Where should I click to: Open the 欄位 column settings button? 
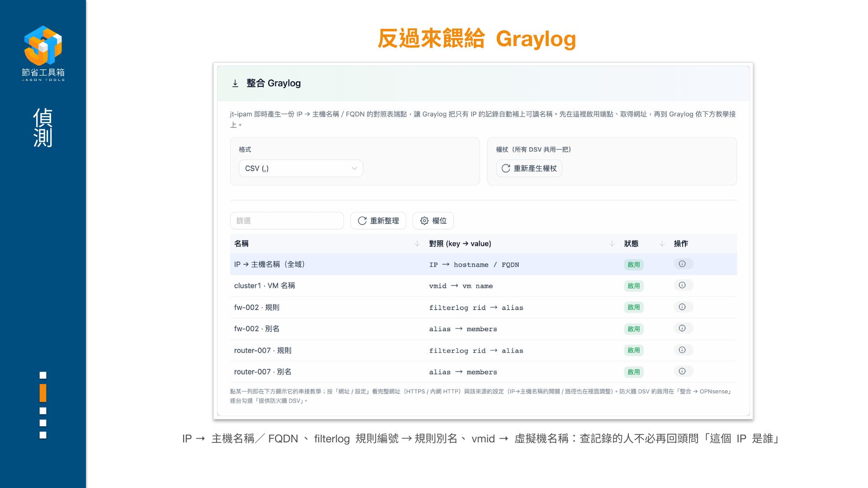click(433, 221)
